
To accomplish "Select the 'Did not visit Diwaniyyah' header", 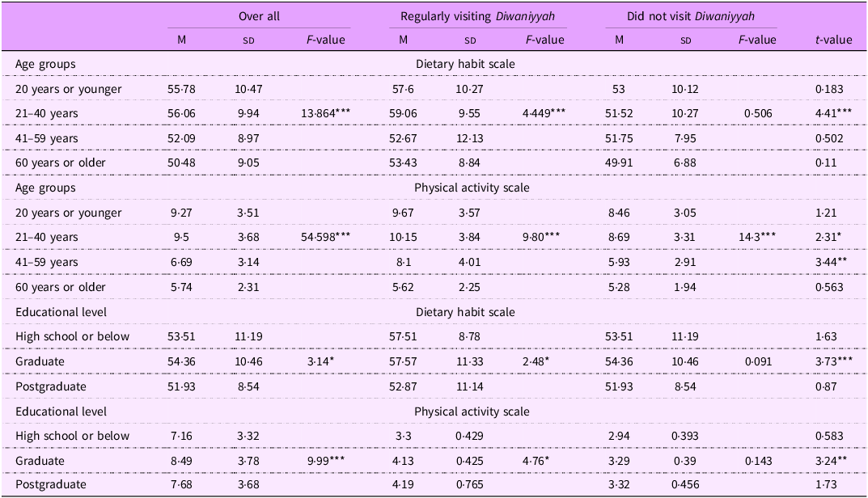I will 691,17.
